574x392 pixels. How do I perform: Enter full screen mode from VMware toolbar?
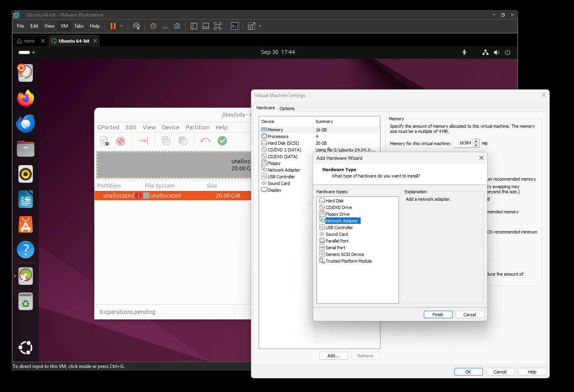pos(218,26)
